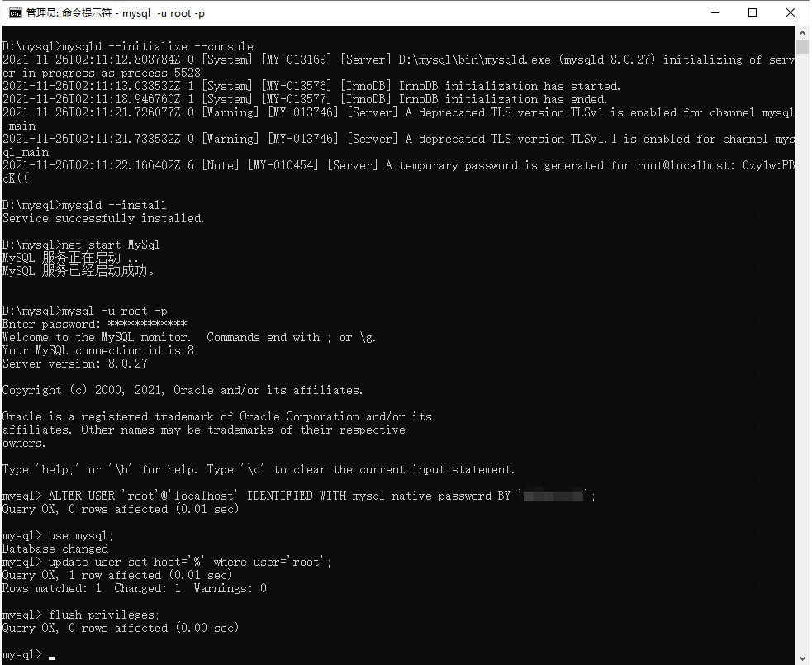Viewport: 812px width, 665px height.
Task: Close the Command Prompt window
Action: (791, 13)
